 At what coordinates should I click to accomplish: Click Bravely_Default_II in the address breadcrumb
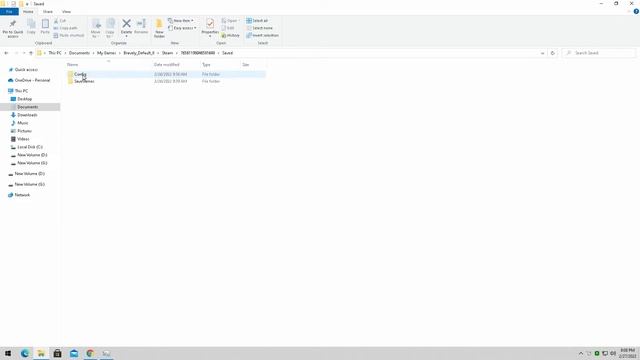click(139, 53)
